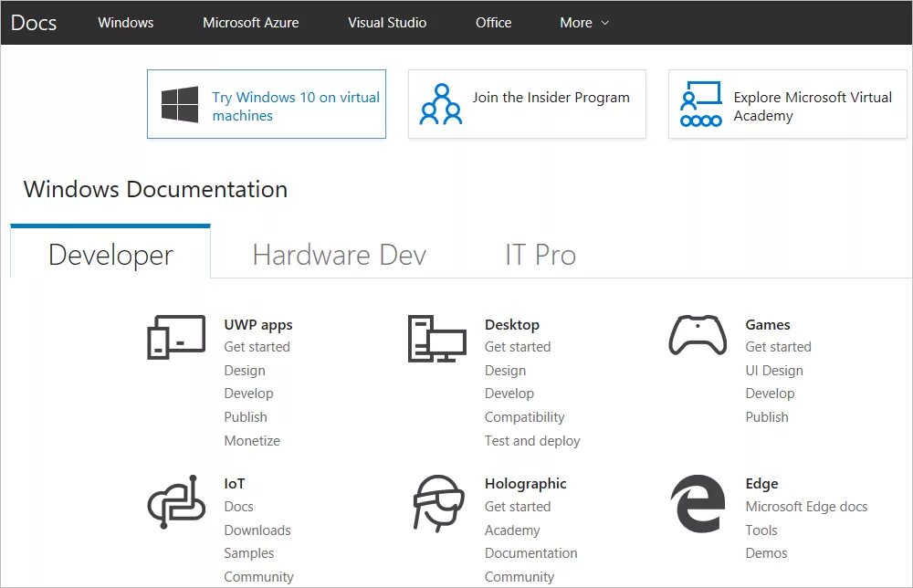The image size is (913, 588).
Task: Switch to the IT Pro tab
Action: point(540,255)
